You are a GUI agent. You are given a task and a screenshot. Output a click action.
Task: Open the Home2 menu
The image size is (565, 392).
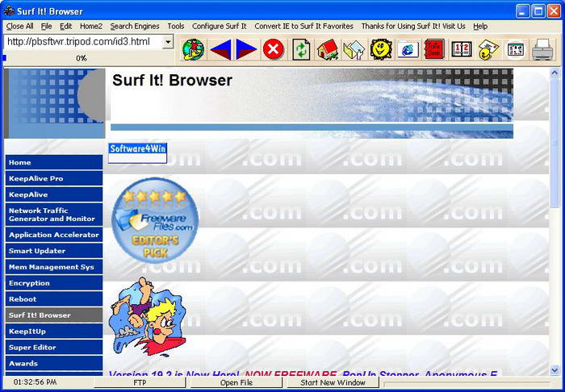[91, 27]
